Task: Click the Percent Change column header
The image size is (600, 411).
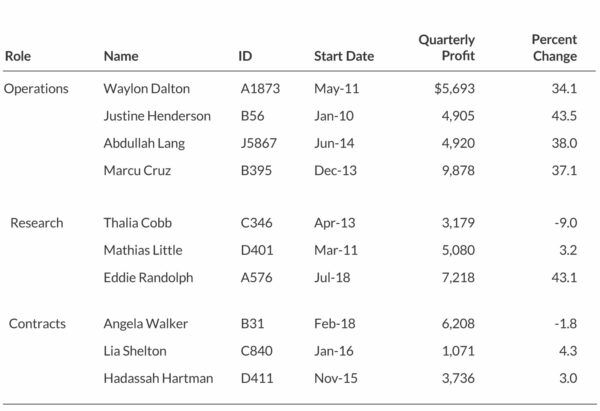Action: pyautogui.click(x=554, y=47)
